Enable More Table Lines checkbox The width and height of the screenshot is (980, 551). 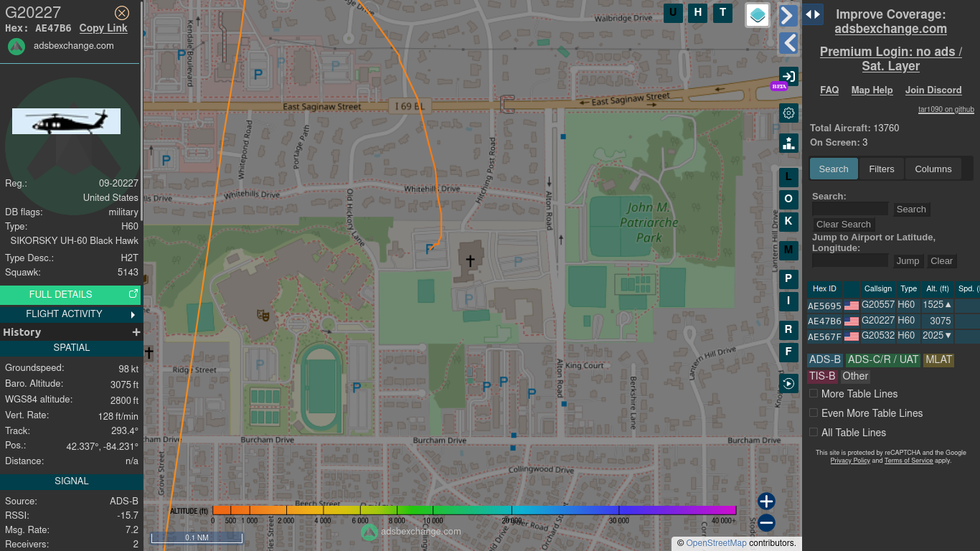814,393
